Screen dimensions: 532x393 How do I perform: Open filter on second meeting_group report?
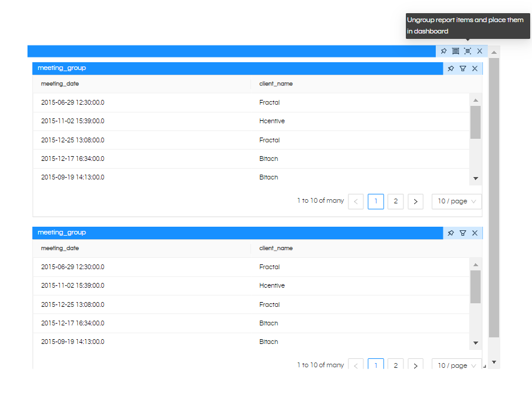pos(463,233)
